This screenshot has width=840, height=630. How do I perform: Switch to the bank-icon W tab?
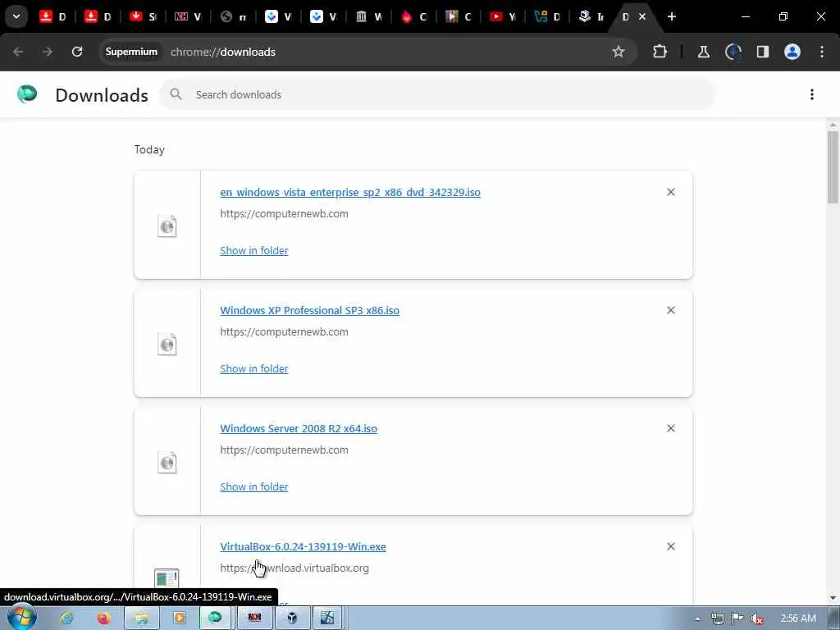(x=368, y=16)
